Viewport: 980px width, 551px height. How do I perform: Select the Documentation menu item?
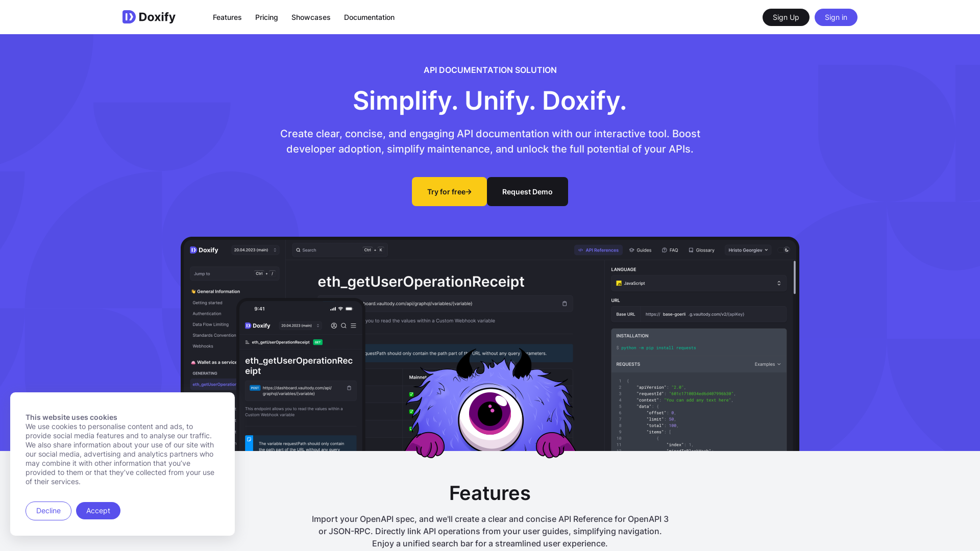coord(369,17)
